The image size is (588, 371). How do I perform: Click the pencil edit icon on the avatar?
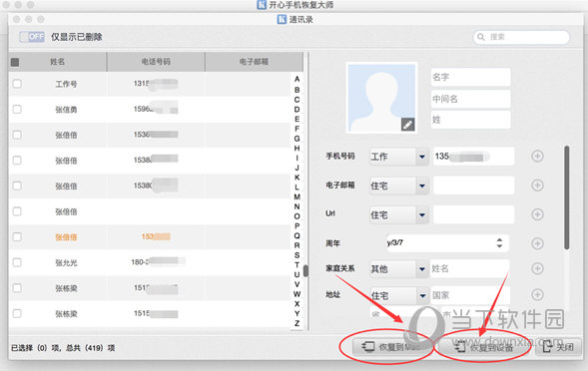[x=407, y=124]
